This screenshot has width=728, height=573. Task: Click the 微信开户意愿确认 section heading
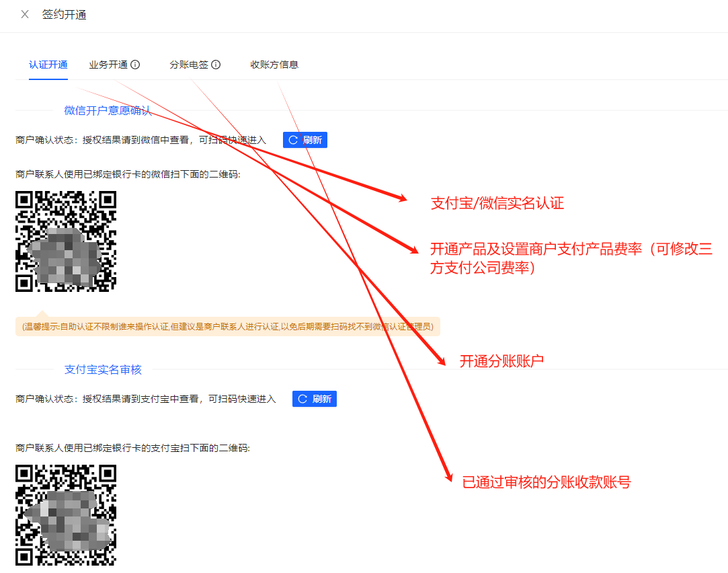(x=108, y=110)
